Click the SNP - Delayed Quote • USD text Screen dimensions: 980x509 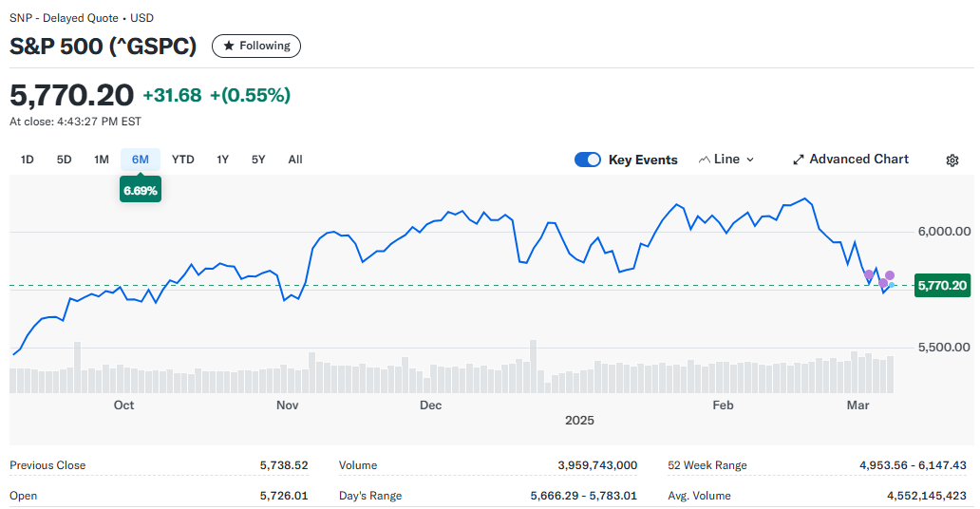[x=82, y=18]
